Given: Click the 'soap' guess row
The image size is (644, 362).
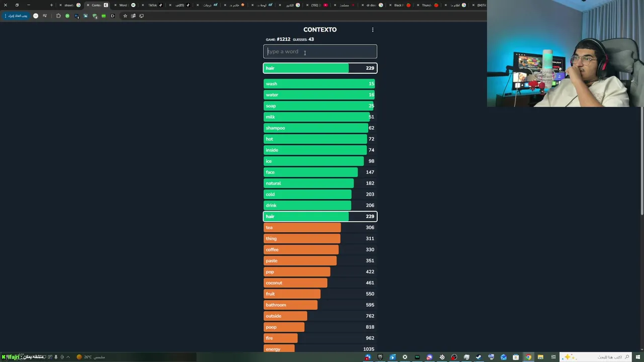Looking at the screenshot, I should pos(320,106).
